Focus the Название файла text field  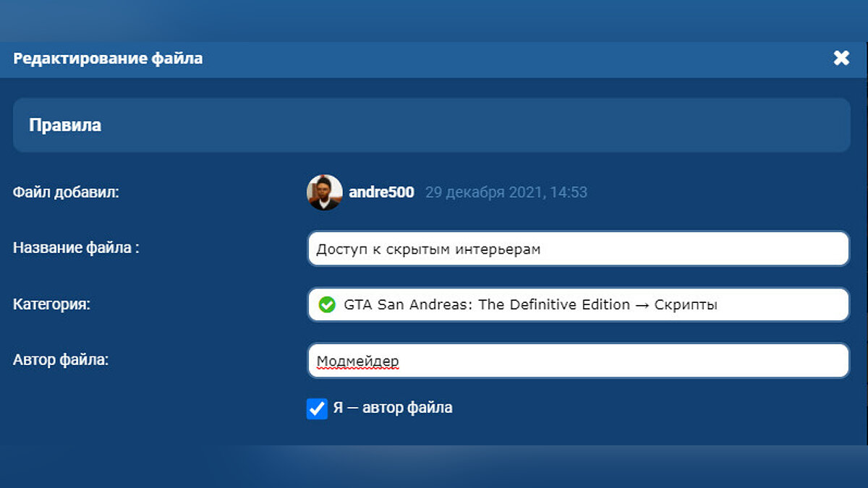(x=577, y=249)
